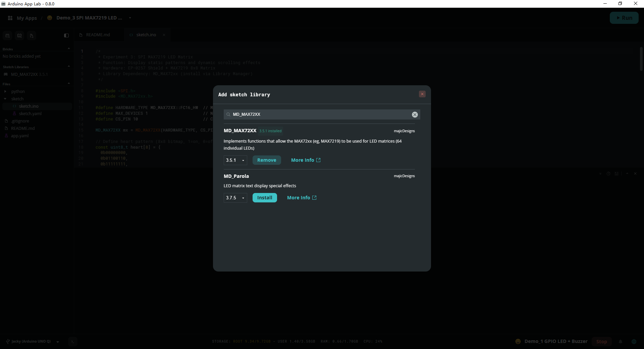
Task: Expand the console panel with the caret
Action: coord(627,173)
